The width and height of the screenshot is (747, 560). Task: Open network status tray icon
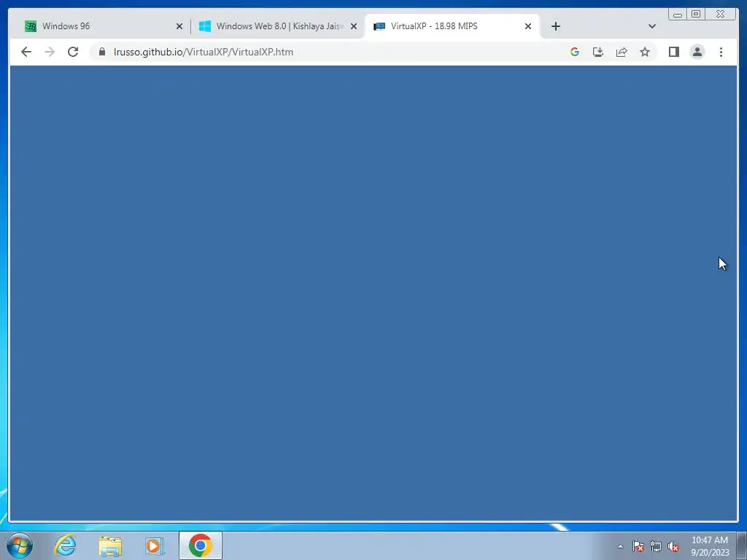[x=656, y=546]
